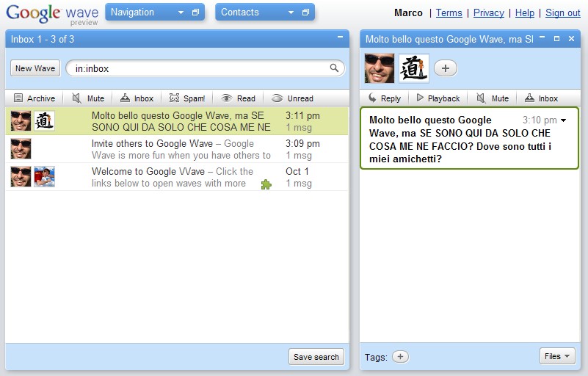Add a tag with the Tags plus button

click(x=400, y=356)
